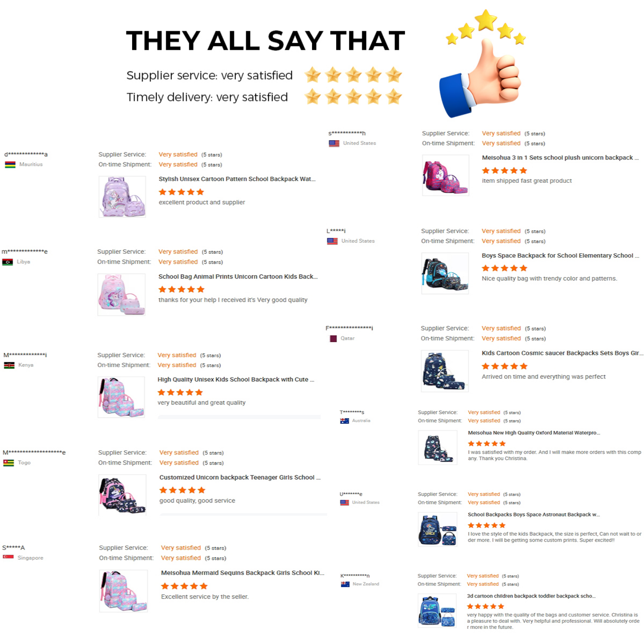Viewport: 644px width, 644px height.
Task: Open the Meisohua 3 in 1 backpack thumbnail
Action: (445, 175)
